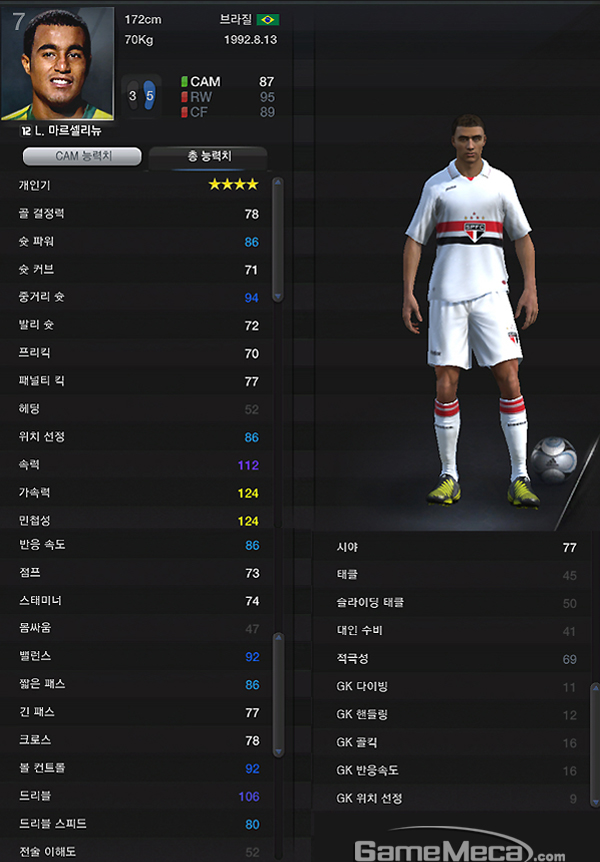The height and width of the screenshot is (862, 600).
Task: Click the lower-left list scroll-up arrow
Action: click(279, 637)
